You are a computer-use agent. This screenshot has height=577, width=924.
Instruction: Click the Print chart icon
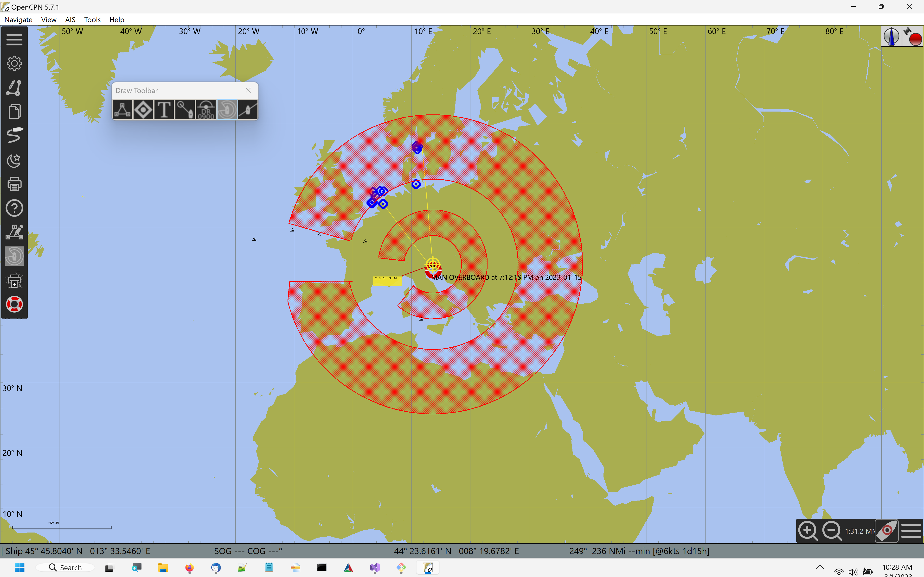pos(14,184)
